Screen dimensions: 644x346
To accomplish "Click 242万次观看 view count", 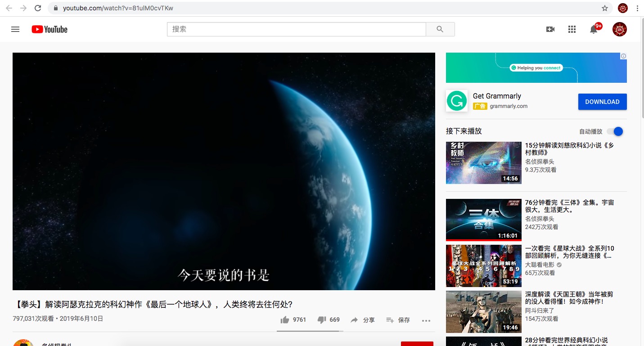I will point(541,227).
